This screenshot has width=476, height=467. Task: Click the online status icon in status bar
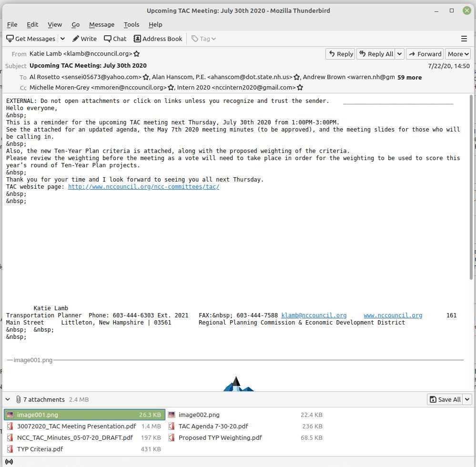[9, 461]
